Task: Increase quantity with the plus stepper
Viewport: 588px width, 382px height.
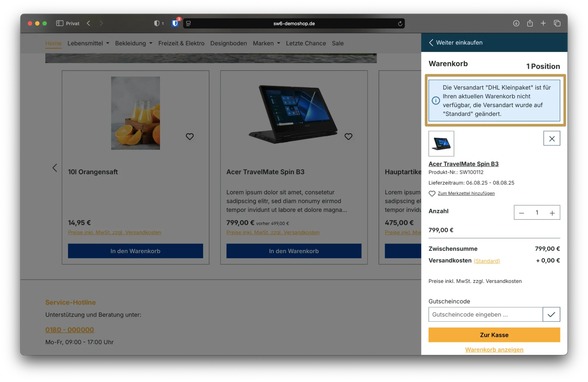Action: [x=552, y=213]
